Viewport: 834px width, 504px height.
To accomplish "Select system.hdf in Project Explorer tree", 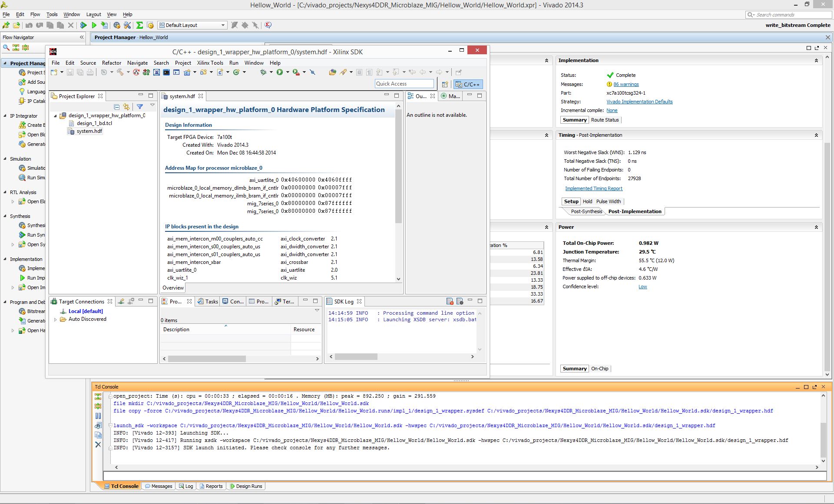I will tap(86, 131).
